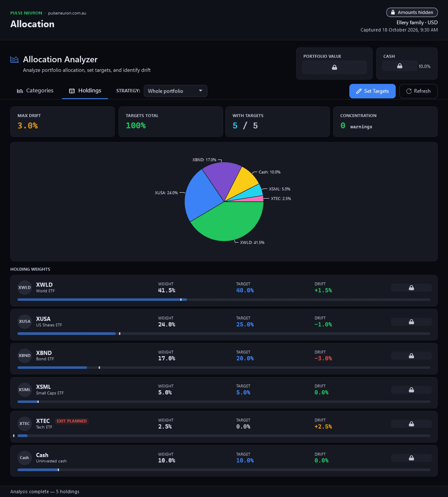The width and height of the screenshot is (448, 497).
Task: Click the locked amount in XUSA row
Action: pos(411,321)
